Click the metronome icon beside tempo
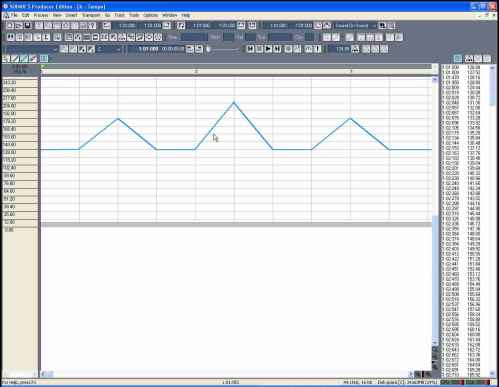This screenshot has width=499, height=387. [355, 49]
